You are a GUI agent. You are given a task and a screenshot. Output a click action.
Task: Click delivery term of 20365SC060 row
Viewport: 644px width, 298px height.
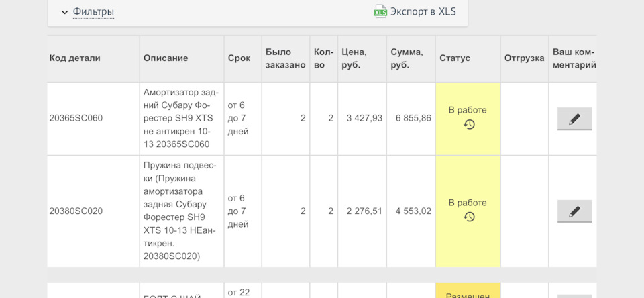coord(243,119)
